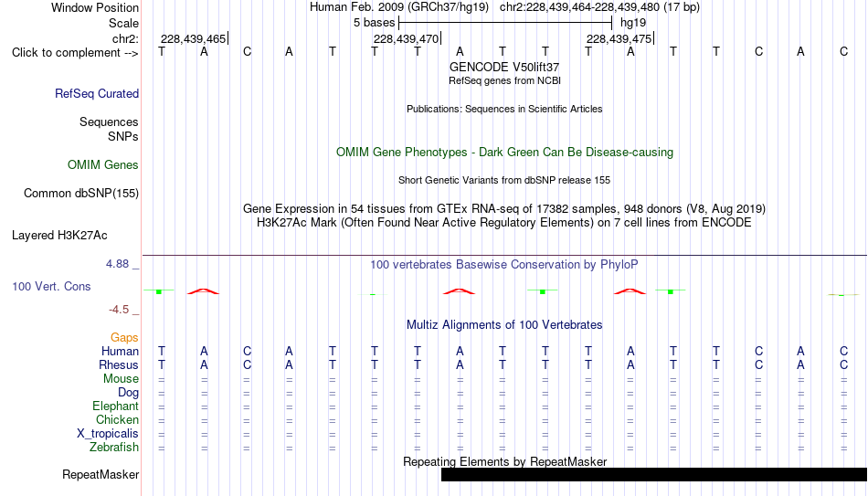
Task: Click 'Publications: Sequences in Scientific Articles' title
Action: pos(504,109)
